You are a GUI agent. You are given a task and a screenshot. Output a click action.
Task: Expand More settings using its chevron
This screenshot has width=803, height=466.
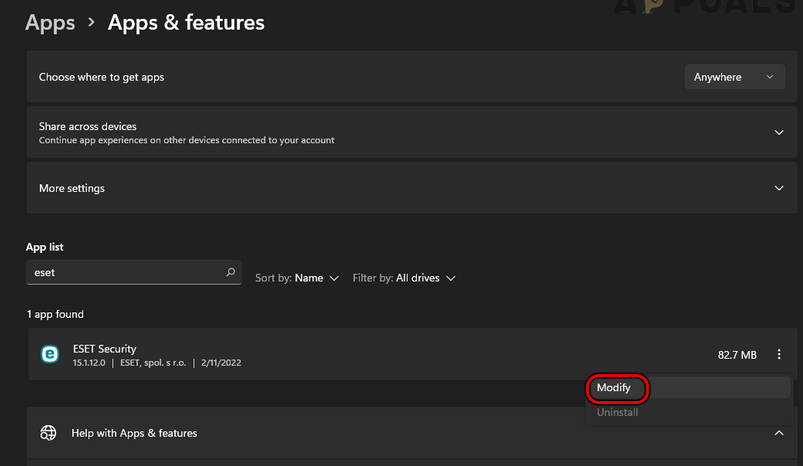coord(779,188)
